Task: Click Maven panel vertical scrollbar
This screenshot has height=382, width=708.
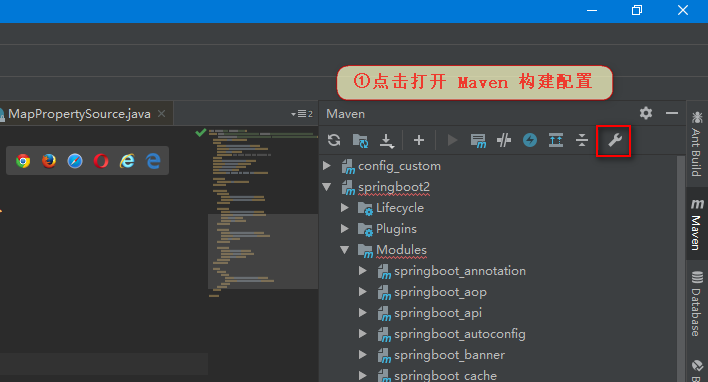Action: point(681,269)
